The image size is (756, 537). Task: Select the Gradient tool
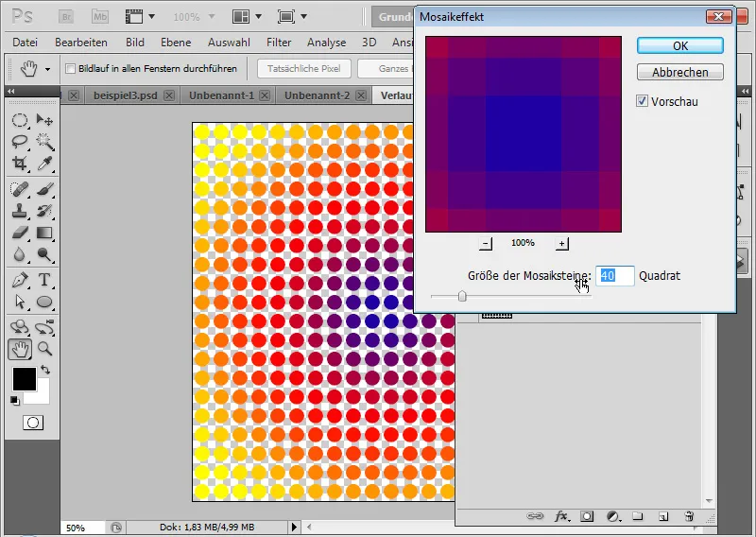(x=44, y=233)
